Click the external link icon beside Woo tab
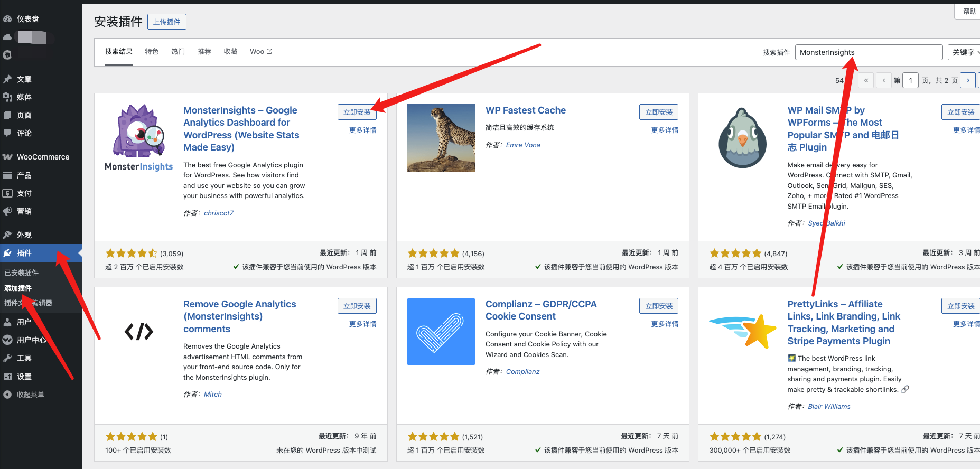 click(x=269, y=51)
